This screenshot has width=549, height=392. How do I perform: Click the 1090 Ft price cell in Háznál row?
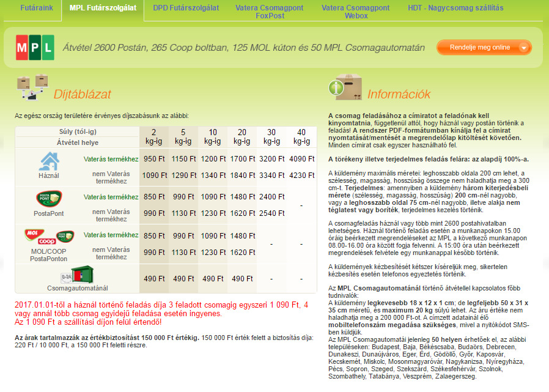click(155, 175)
